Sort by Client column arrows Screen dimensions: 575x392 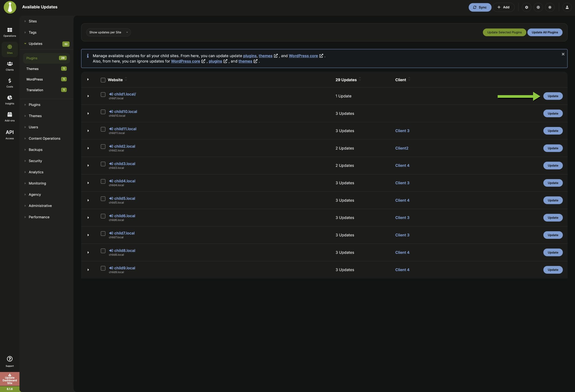pyautogui.click(x=409, y=79)
